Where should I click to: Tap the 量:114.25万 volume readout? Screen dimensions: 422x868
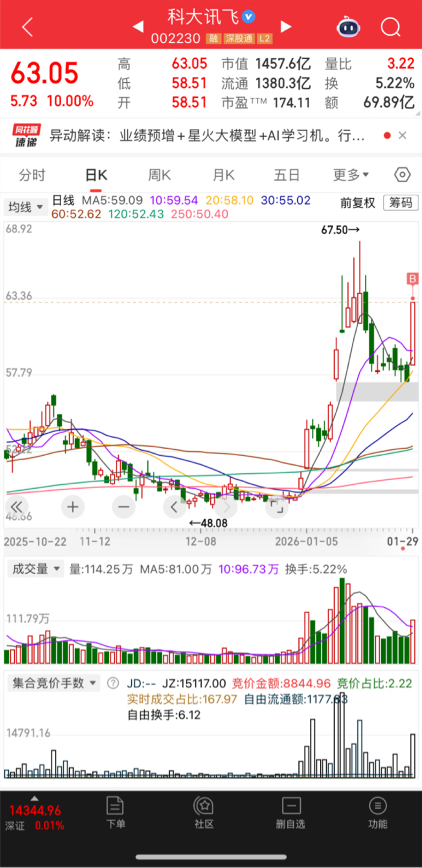(x=101, y=569)
